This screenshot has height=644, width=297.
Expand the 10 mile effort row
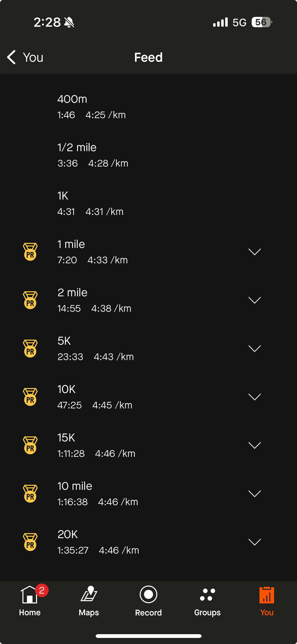click(254, 494)
